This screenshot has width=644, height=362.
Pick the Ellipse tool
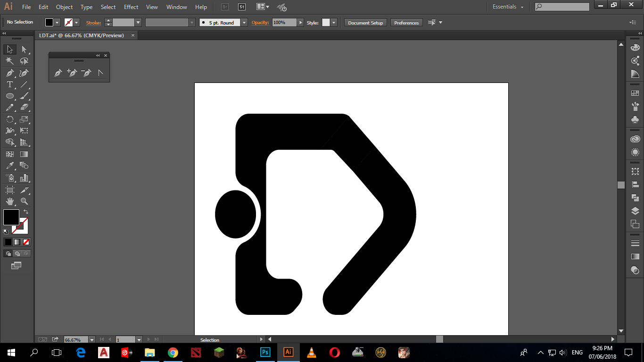10,96
